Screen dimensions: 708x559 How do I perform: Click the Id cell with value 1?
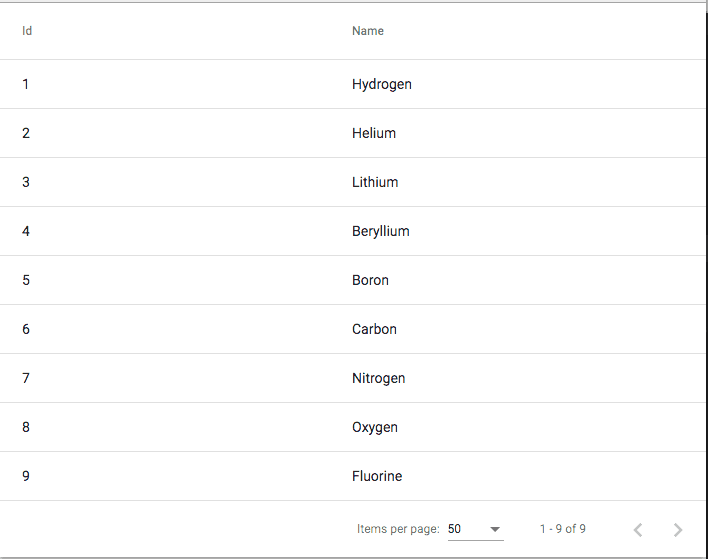26,84
